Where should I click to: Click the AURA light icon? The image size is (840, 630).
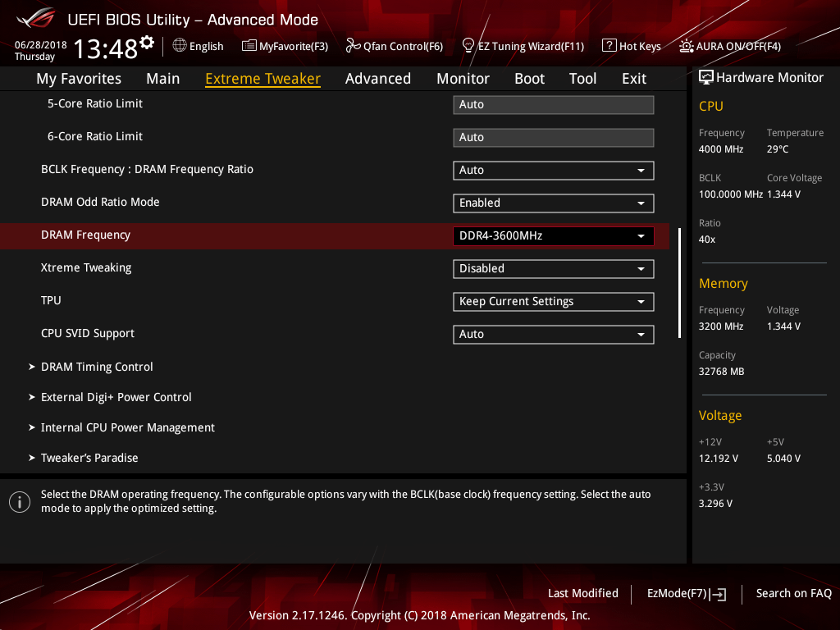(687, 46)
